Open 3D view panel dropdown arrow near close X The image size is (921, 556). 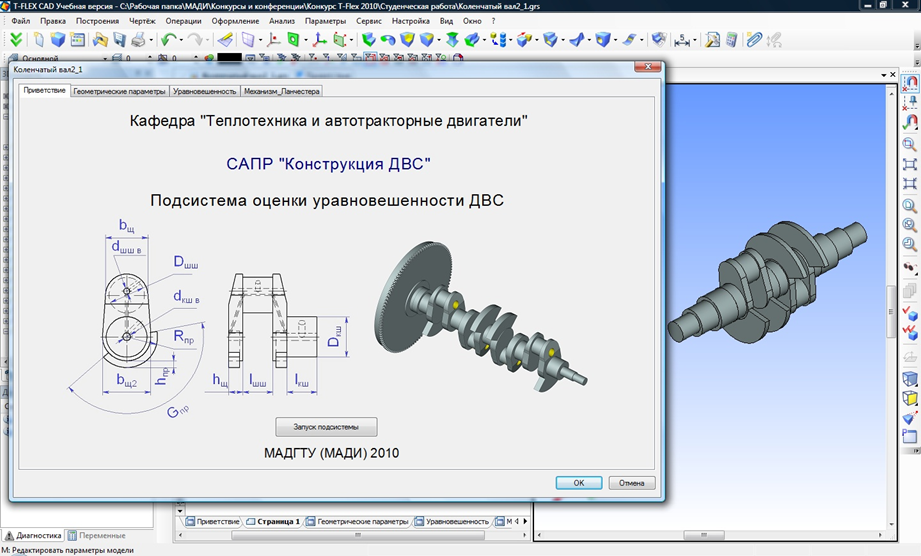point(883,75)
